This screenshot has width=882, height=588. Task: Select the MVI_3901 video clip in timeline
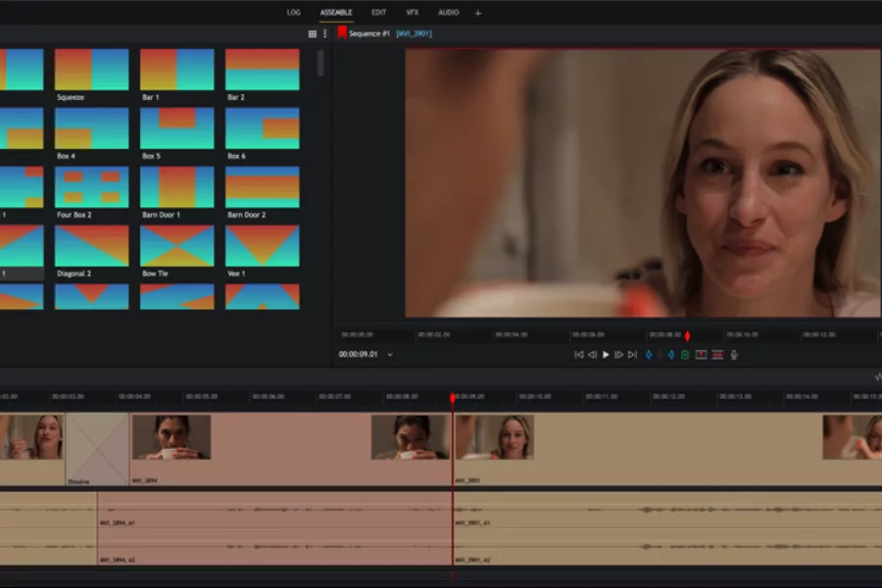click(667, 449)
